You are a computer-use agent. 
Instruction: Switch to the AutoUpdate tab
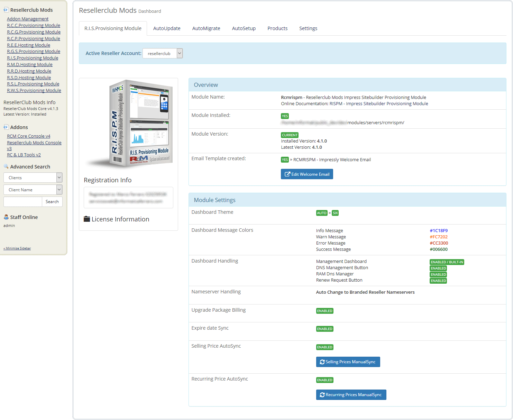point(167,28)
